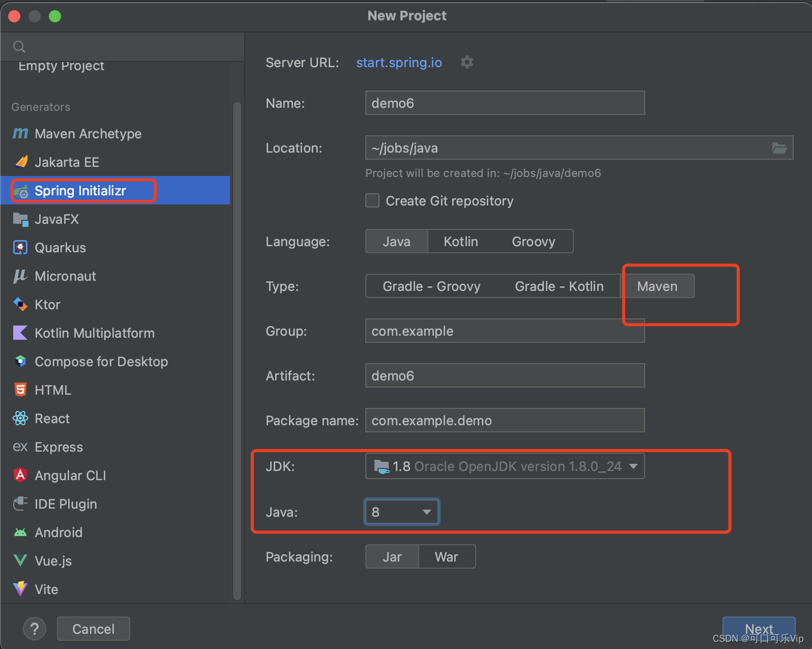Image resolution: width=812 pixels, height=649 pixels.
Task: Select Groovy as the language
Action: pos(533,241)
